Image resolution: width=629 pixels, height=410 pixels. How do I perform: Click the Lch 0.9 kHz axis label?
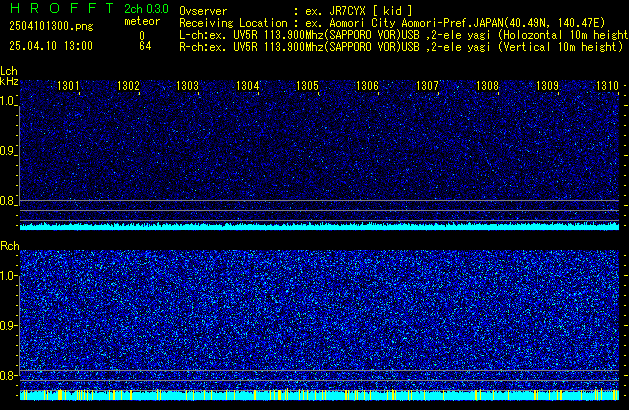click(7, 151)
